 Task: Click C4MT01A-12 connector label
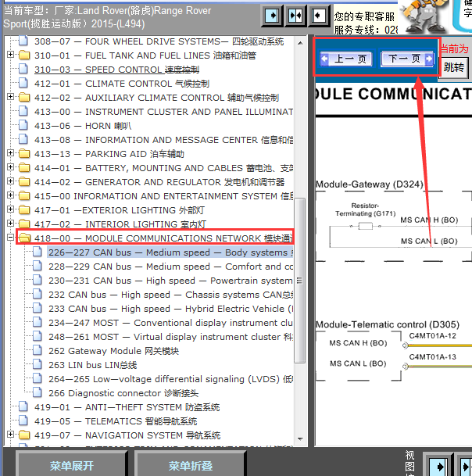(x=433, y=336)
